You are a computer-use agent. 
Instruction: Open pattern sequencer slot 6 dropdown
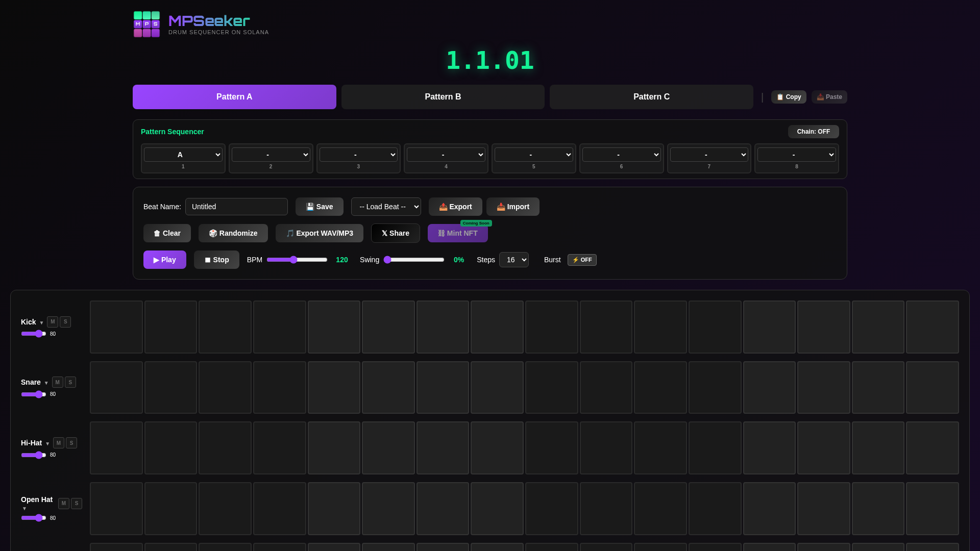click(x=622, y=155)
